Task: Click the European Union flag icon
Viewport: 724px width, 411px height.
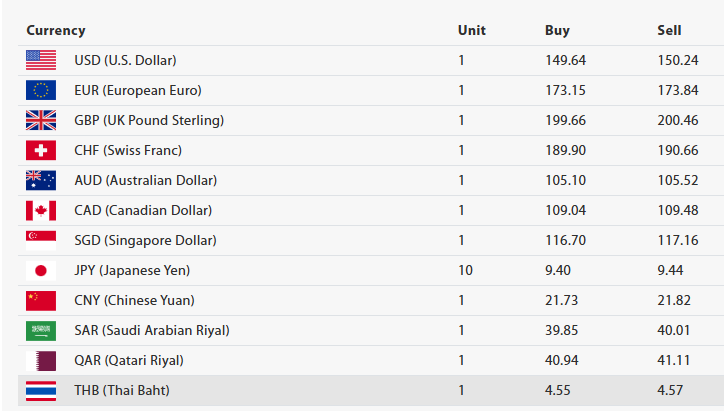Action: tap(41, 90)
